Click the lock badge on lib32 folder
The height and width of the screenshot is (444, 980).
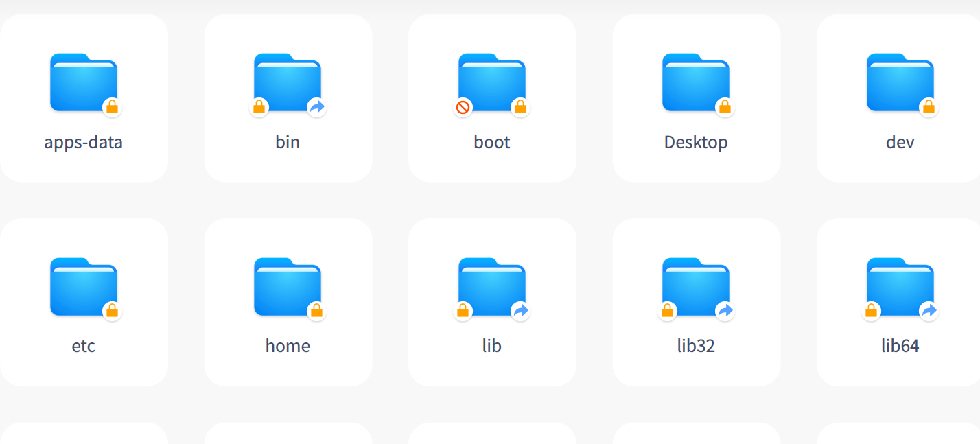point(667,312)
